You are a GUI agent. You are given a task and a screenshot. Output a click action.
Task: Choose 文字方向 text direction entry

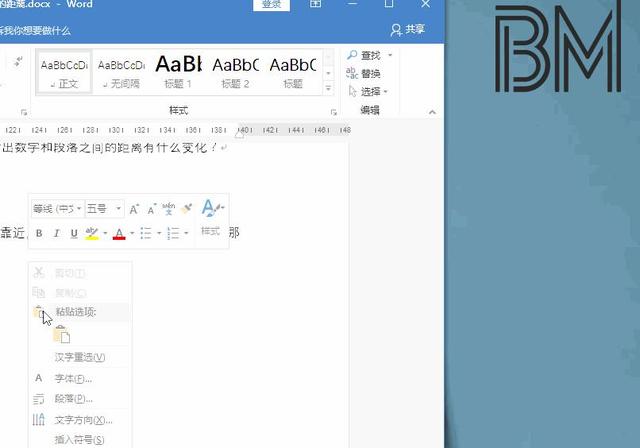(80, 420)
